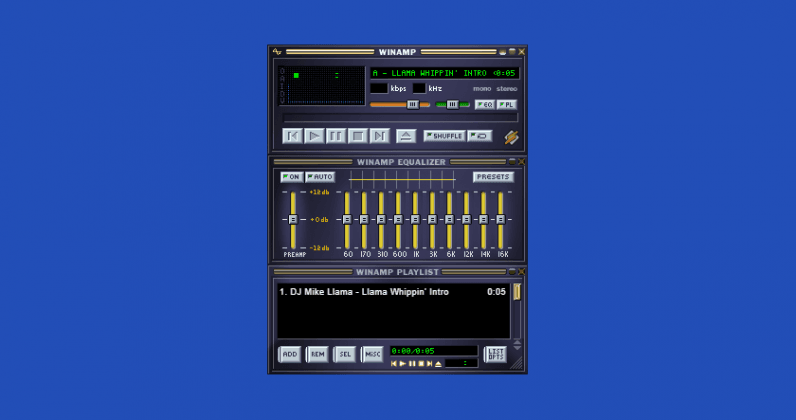Click the playlist scroll down arrow
The height and width of the screenshot is (420, 796).
517,348
